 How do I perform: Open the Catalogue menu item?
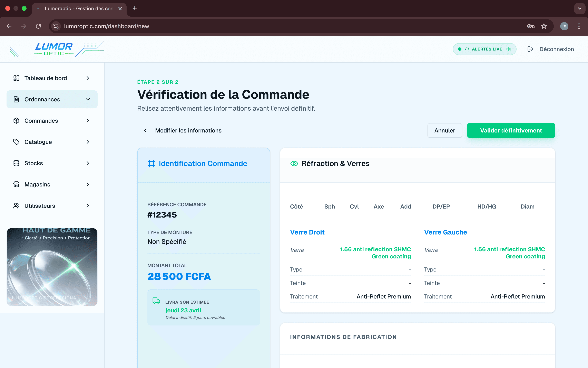point(52,142)
